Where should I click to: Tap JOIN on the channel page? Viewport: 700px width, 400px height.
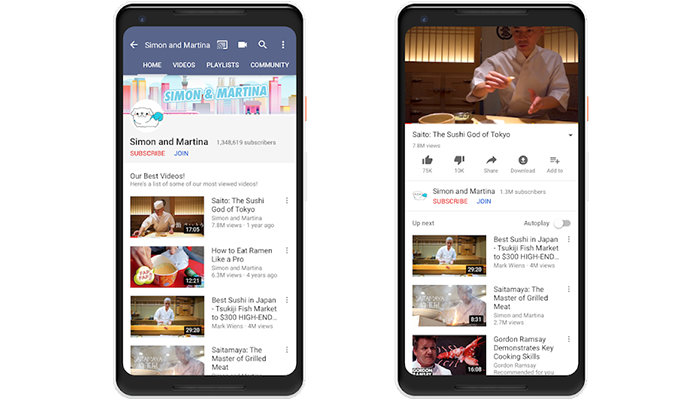(181, 154)
